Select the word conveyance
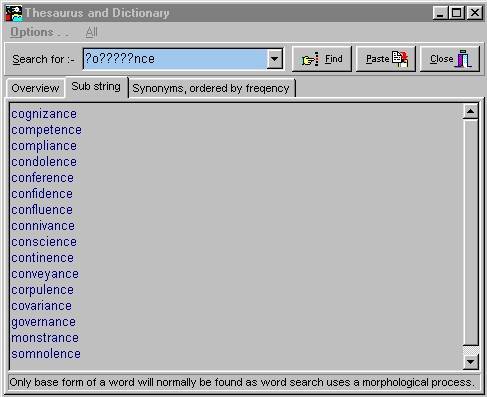487x397 pixels. coord(45,274)
